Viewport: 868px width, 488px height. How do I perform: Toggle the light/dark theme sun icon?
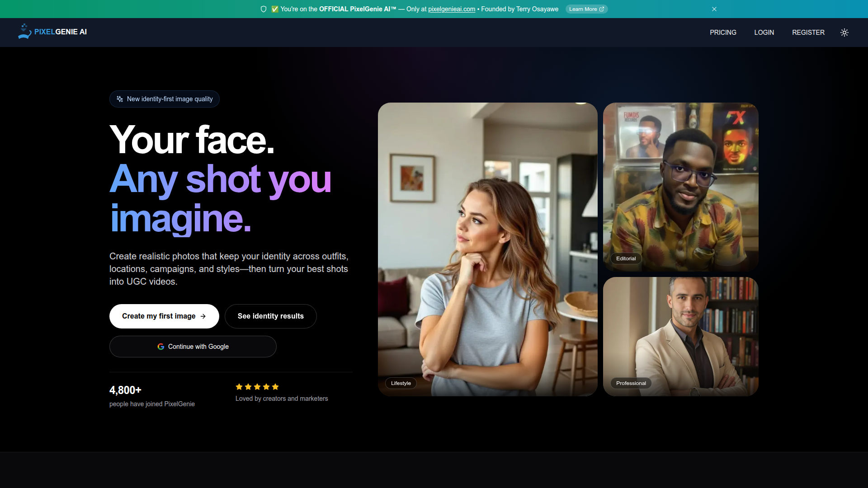[x=844, y=33]
